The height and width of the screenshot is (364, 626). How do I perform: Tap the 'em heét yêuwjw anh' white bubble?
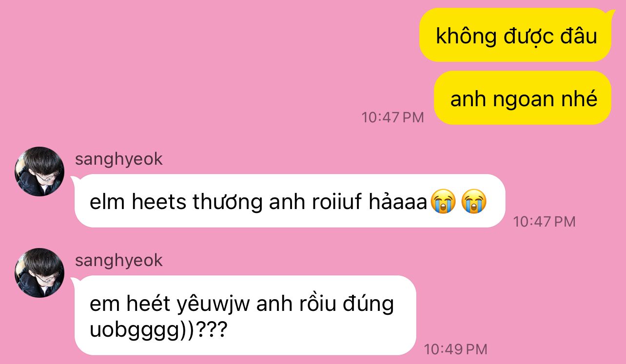pyautogui.click(x=245, y=315)
